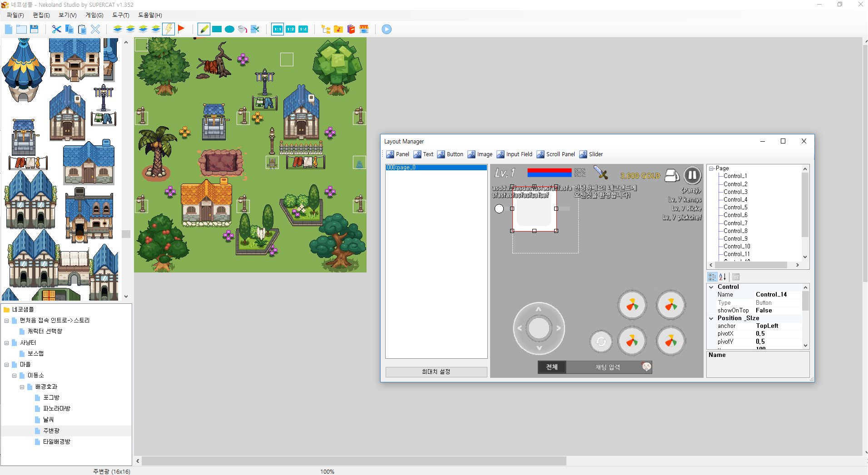Select the highlighter drawing tool
This screenshot has height=475, width=868.
pyautogui.click(x=203, y=29)
